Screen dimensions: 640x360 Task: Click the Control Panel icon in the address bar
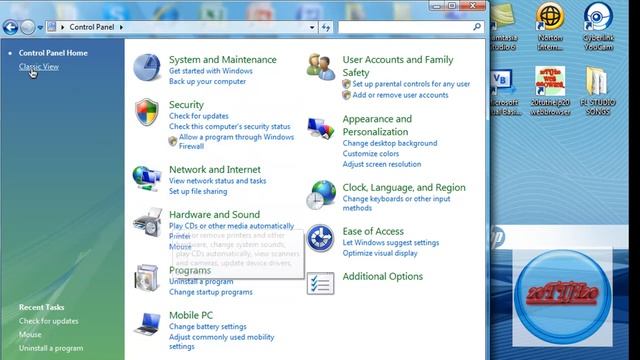(51, 27)
